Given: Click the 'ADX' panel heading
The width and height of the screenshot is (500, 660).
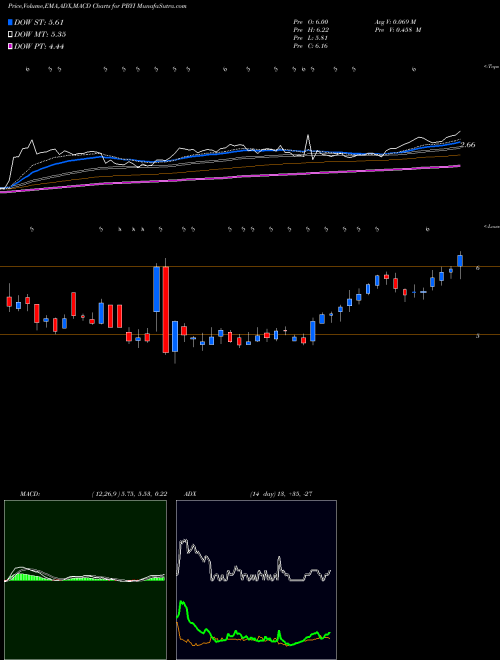Looking at the screenshot, I should pyautogui.click(x=190, y=494).
